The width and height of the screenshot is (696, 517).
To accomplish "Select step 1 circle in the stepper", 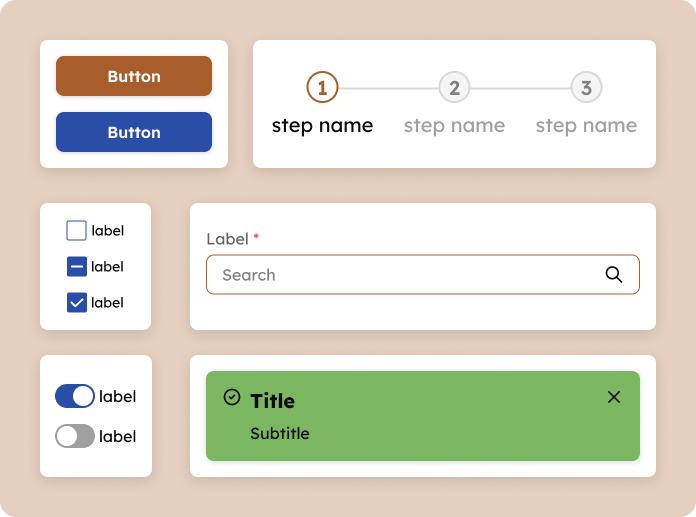I will [322, 88].
